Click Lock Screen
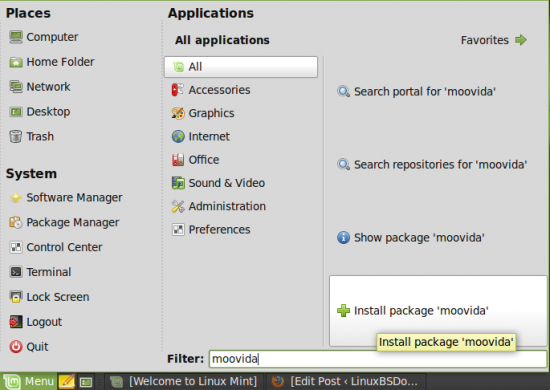The image size is (550, 390). point(49,297)
